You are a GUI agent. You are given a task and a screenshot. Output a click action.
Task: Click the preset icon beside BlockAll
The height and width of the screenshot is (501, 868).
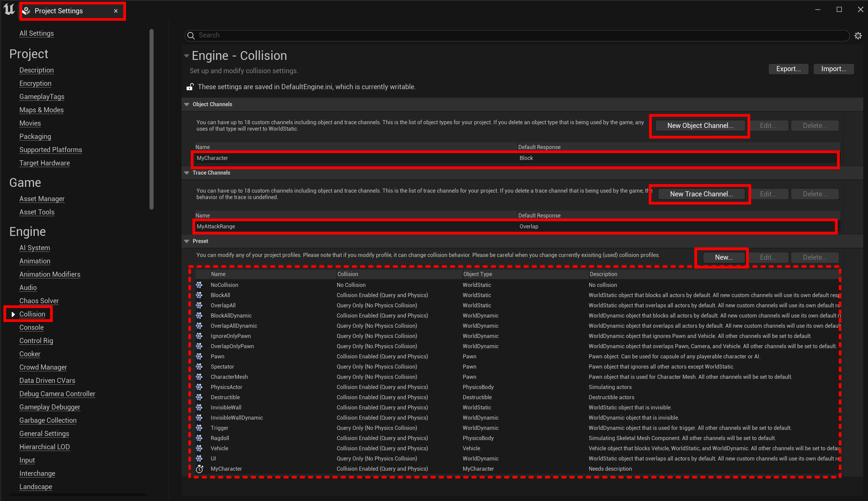point(199,295)
